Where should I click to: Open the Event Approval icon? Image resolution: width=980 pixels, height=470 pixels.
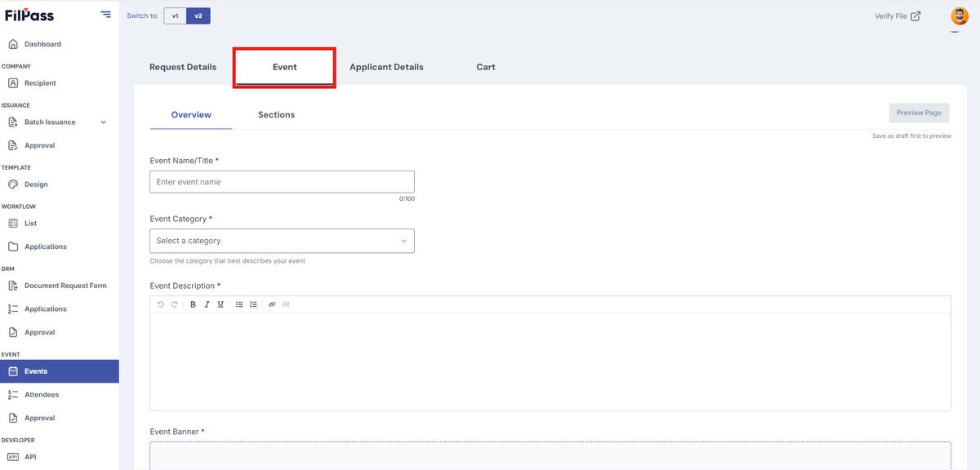pos(13,418)
